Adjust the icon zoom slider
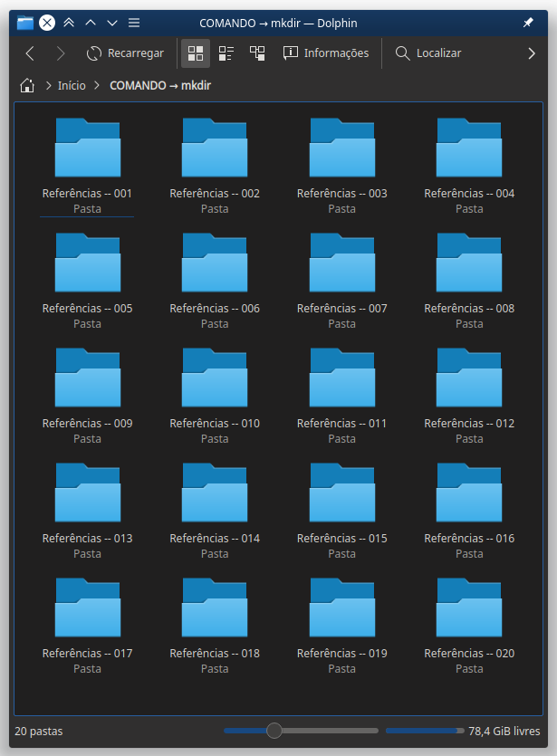The height and width of the screenshot is (756, 557). 274,731
